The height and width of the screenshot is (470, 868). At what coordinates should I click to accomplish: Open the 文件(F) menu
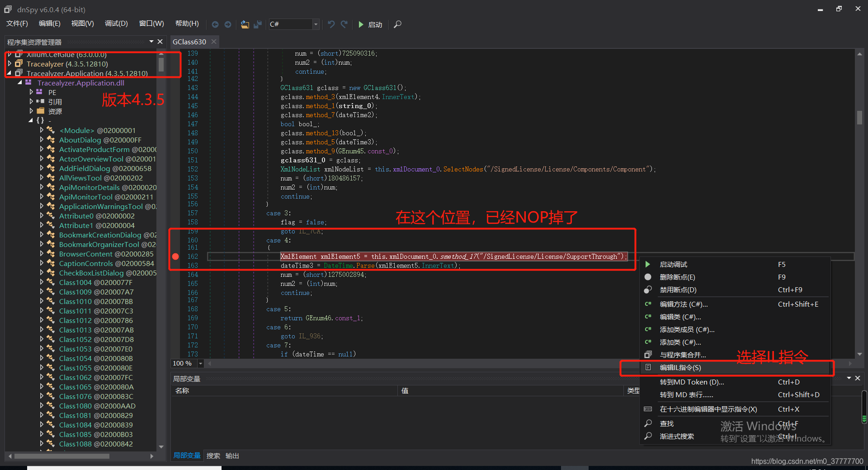(17, 24)
